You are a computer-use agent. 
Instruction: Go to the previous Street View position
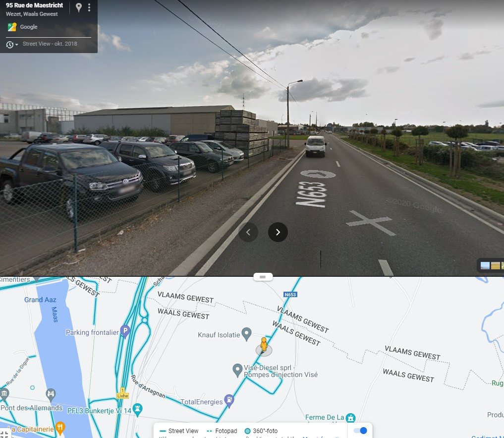248,232
